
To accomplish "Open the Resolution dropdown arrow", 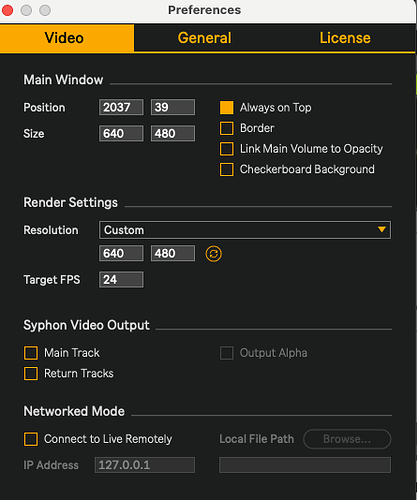I will point(382,230).
